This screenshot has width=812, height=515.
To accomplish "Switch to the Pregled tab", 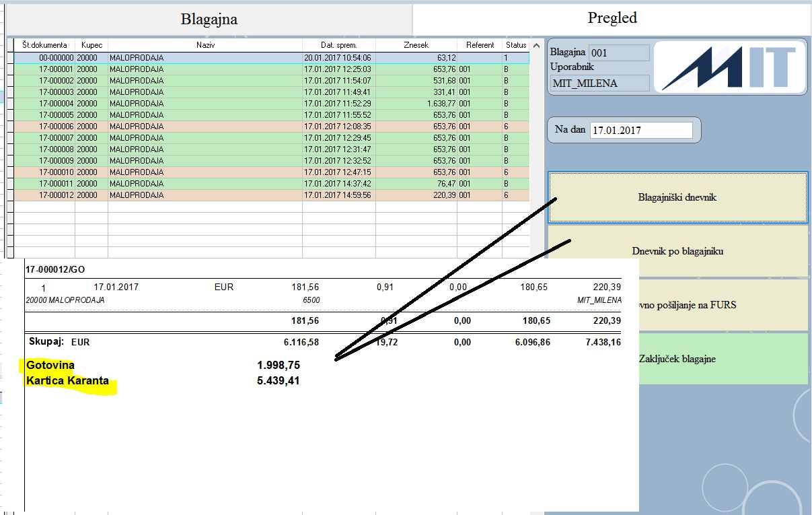I will pos(612,18).
